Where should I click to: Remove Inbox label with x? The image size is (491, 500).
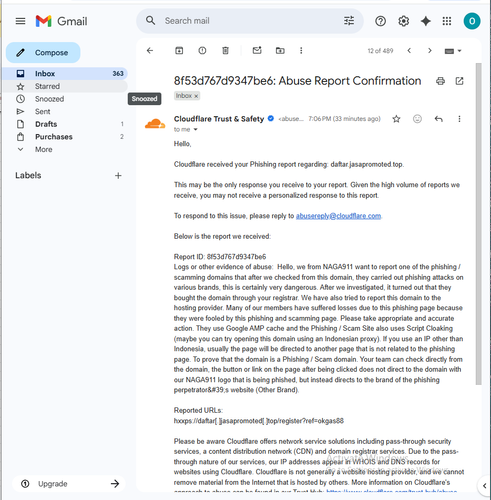point(196,96)
